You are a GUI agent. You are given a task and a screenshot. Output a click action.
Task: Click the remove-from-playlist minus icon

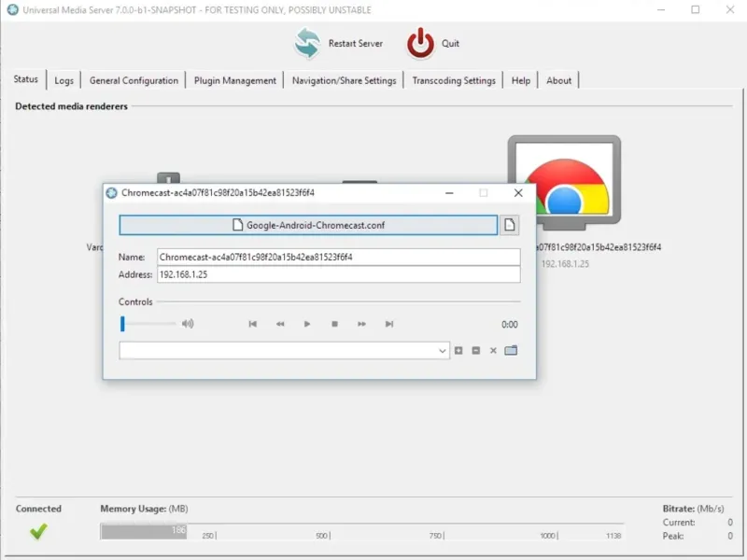click(476, 351)
